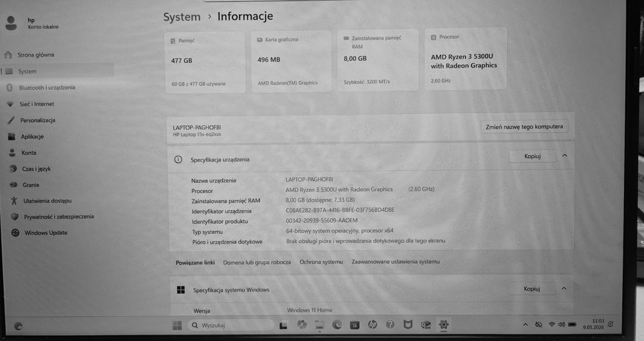Click the Settings gear in the taskbar
Viewport: 644px width, 341px height.
444,324
